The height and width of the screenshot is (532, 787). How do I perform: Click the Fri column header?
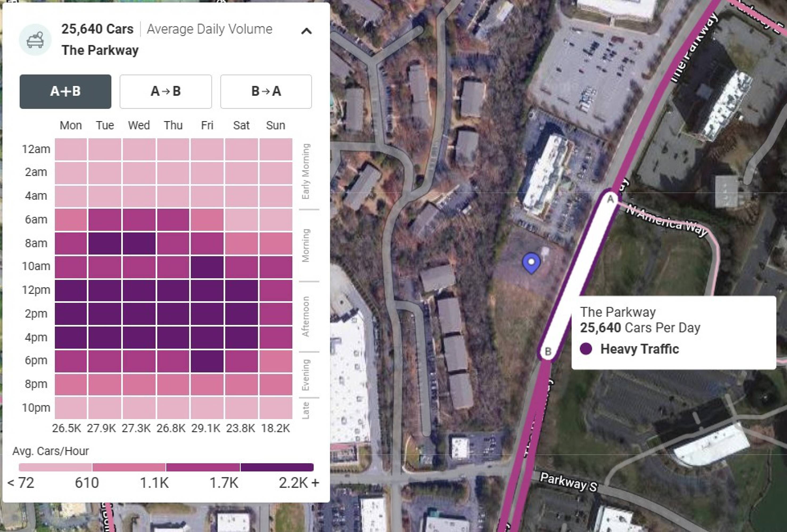[x=207, y=126]
